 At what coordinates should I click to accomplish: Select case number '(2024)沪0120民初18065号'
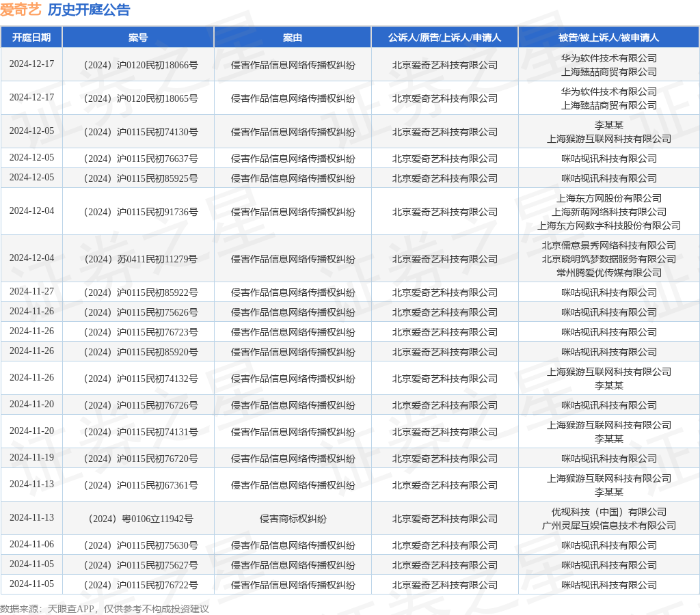click(x=141, y=98)
